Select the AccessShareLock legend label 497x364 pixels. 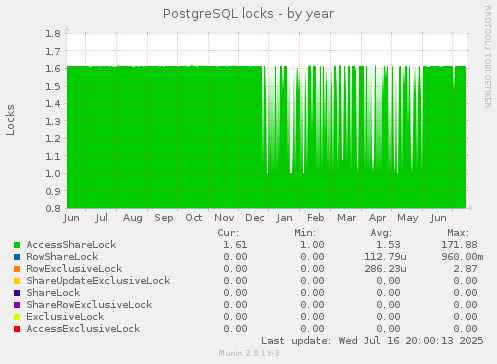click(71, 245)
